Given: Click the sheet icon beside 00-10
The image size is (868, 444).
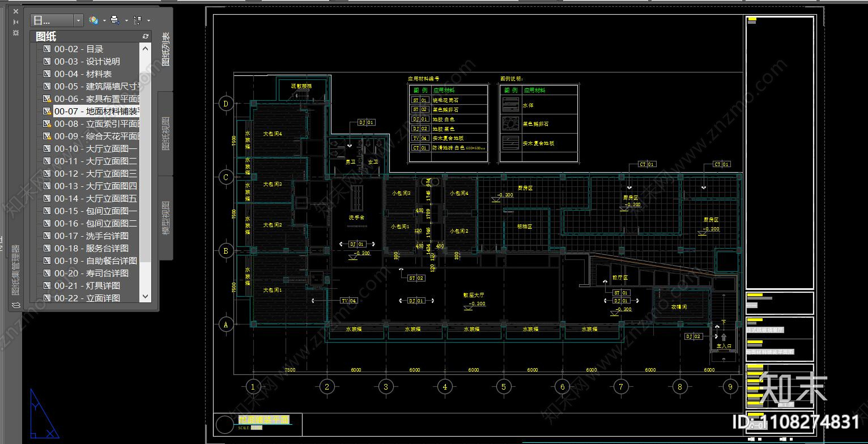Looking at the screenshot, I should point(48,149).
